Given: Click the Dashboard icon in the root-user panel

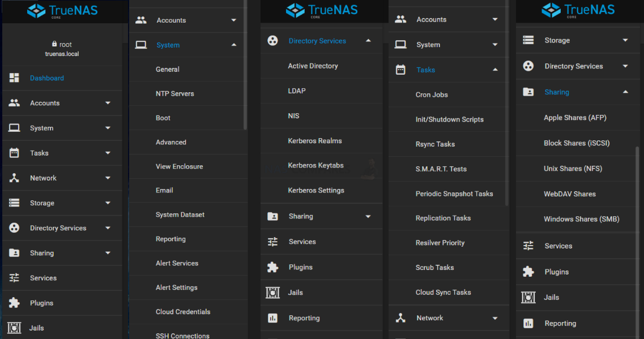Looking at the screenshot, I should (14, 78).
